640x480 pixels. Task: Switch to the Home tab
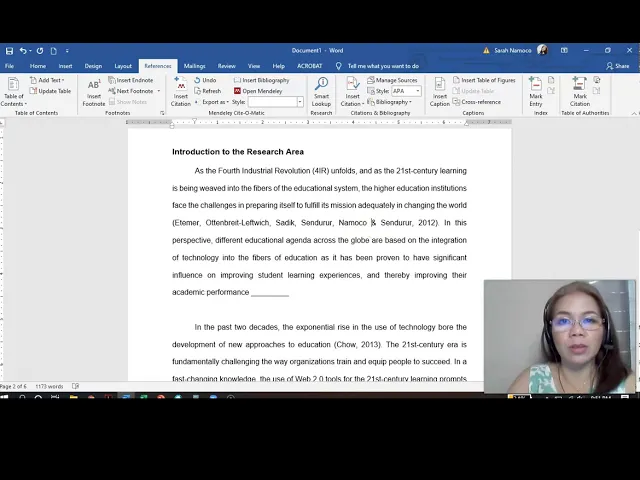[38, 66]
